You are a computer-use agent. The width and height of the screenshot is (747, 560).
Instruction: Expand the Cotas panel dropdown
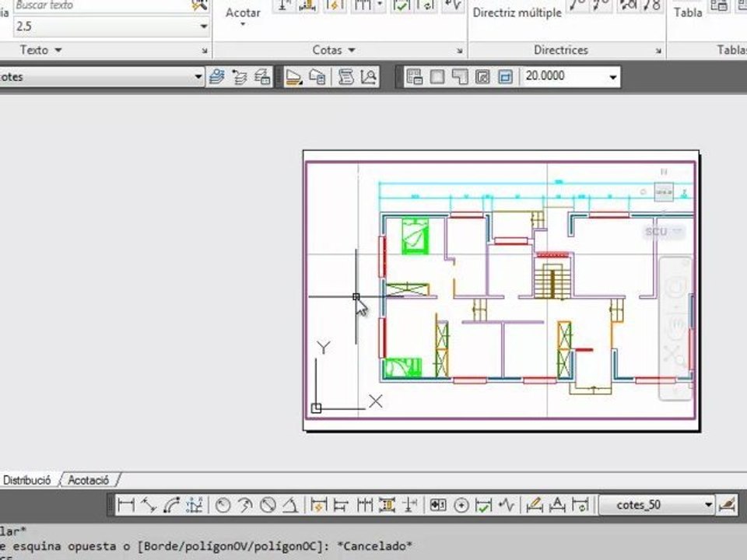[x=352, y=50]
